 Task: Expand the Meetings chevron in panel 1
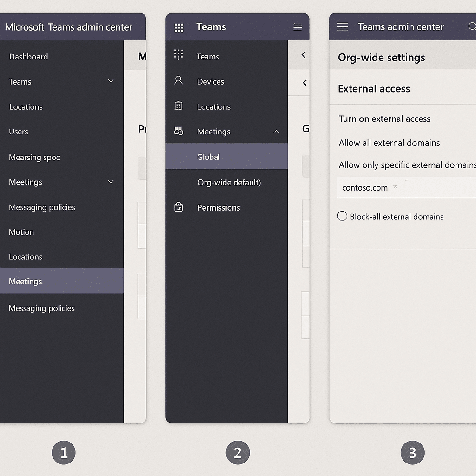111,182
